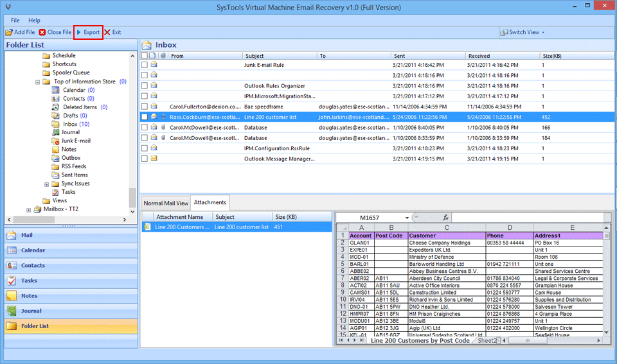Sort messages by the Subject column header
The width and height of the screenshot is (617, 364).
coord(280,56)
